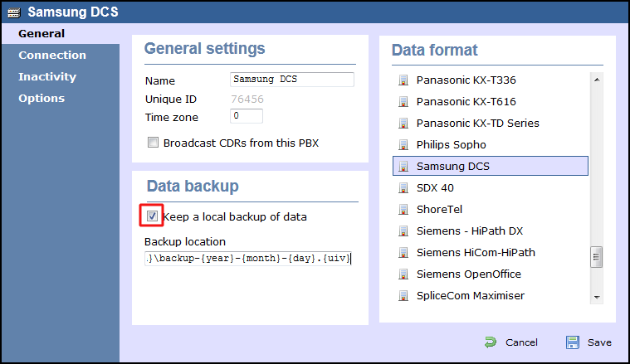This screenshot has width=630, height=364.
Task: Click the Backup location text field
Action: [x=249, y=259]
